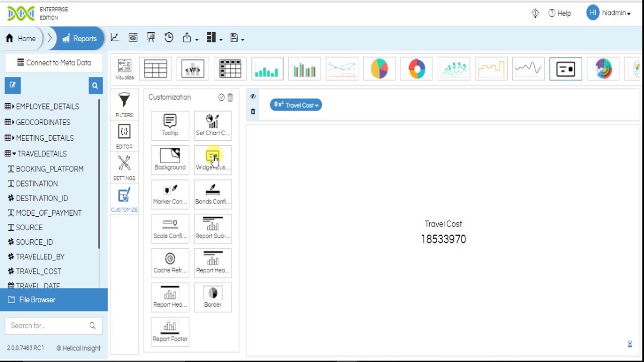Viewport: 644px width, 362px height.
Task: Open the Report Sub-header option
Action: (213, 228)
